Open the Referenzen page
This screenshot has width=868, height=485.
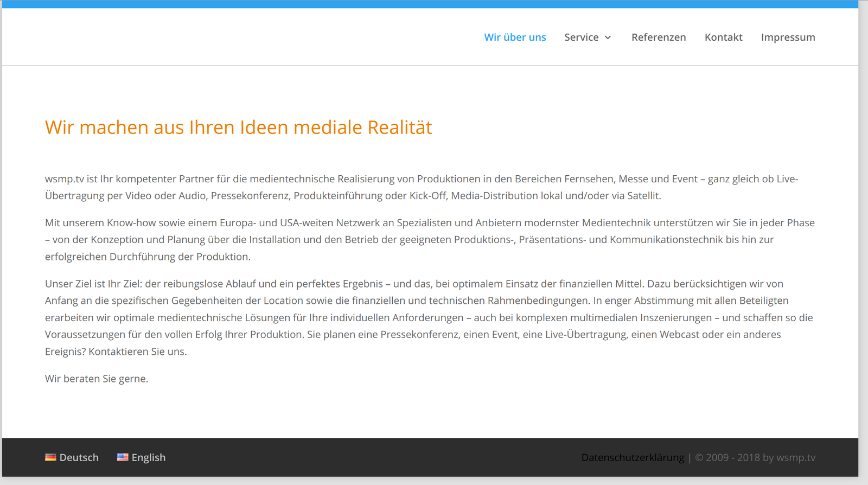coord(658,37)
